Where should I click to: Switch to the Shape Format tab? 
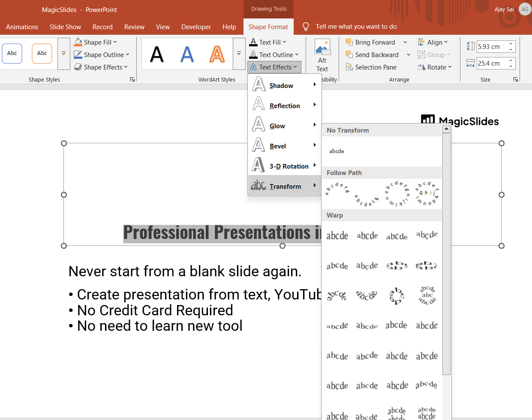268,27
